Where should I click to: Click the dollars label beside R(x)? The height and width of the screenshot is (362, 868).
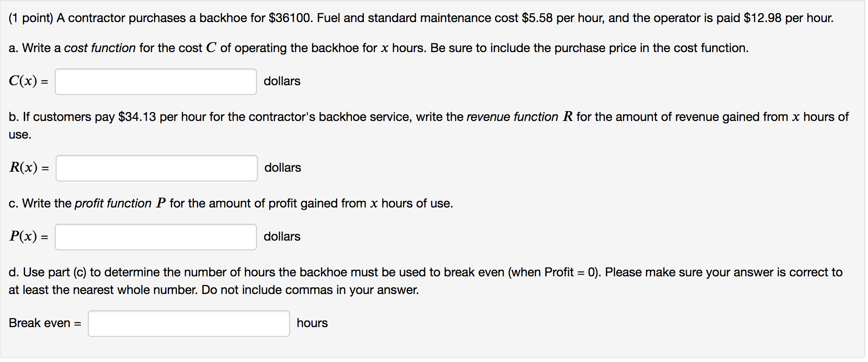283,168
